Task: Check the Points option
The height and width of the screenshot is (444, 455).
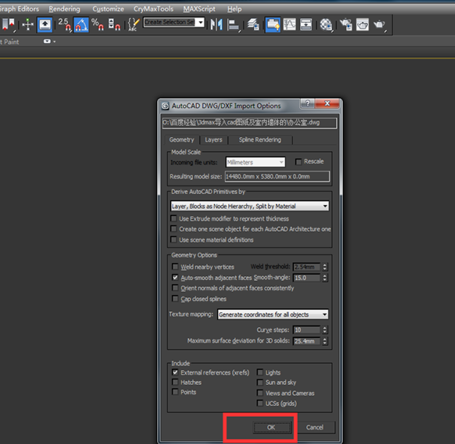Action: pos(175,392)
